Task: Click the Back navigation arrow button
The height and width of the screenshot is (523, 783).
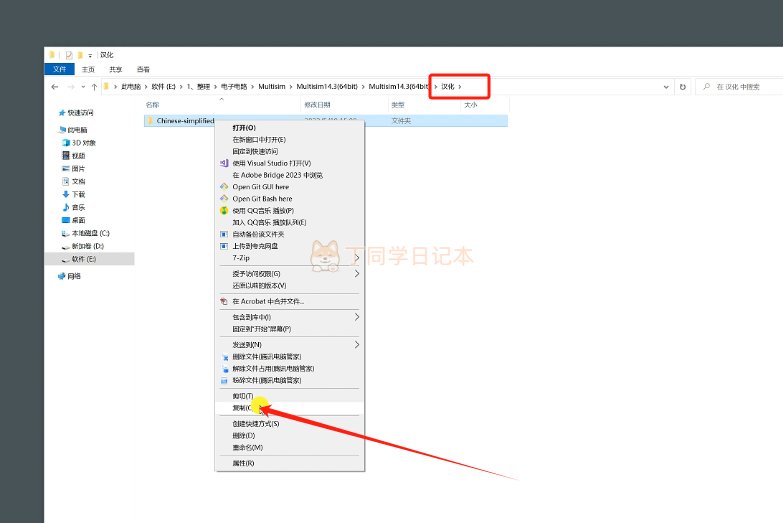Action: tap(54, 87)
